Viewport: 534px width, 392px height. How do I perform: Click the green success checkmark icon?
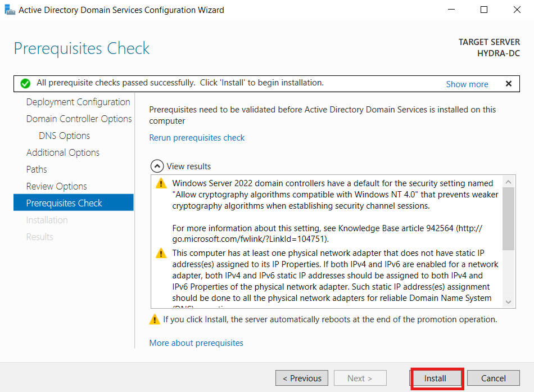coord(25,83)
